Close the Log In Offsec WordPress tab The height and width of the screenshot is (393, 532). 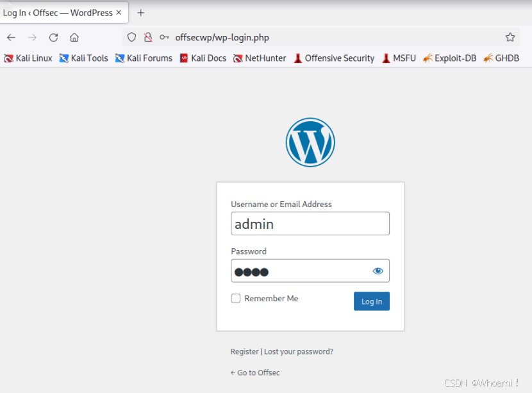tap(119, 13)
